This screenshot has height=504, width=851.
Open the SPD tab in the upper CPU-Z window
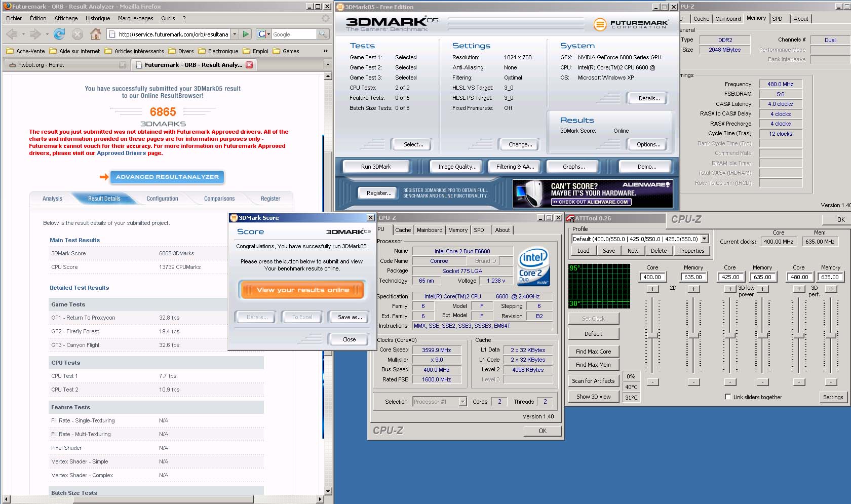(x=777, y=19)
